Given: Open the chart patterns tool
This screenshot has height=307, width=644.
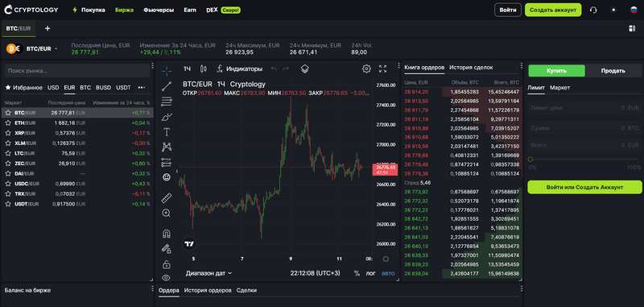Looking at the screenshot, I should [x=167, y=147].
